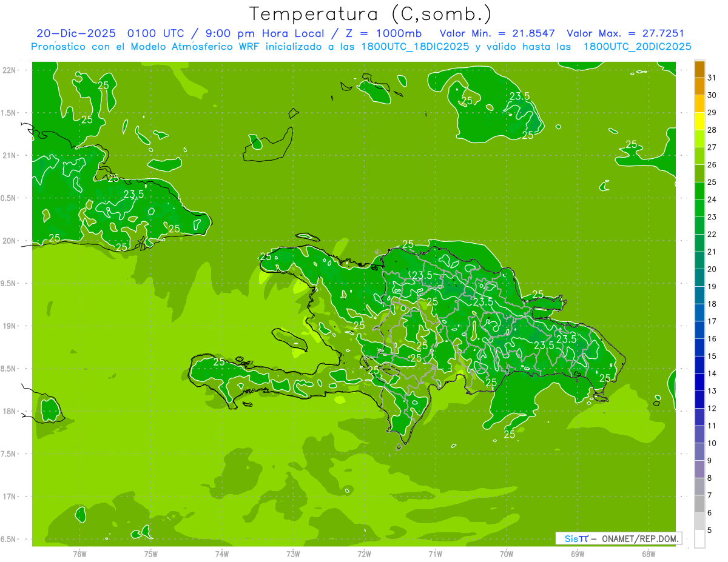Viewport: 728px width, 562px height.
Task: Click the '69W' longitude axis label
Action: (578, 554)
